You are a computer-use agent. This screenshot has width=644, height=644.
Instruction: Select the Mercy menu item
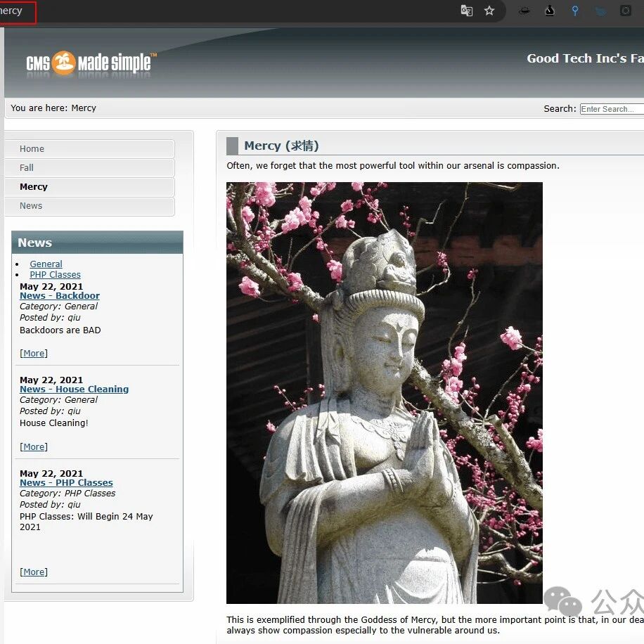coord(89,186)
